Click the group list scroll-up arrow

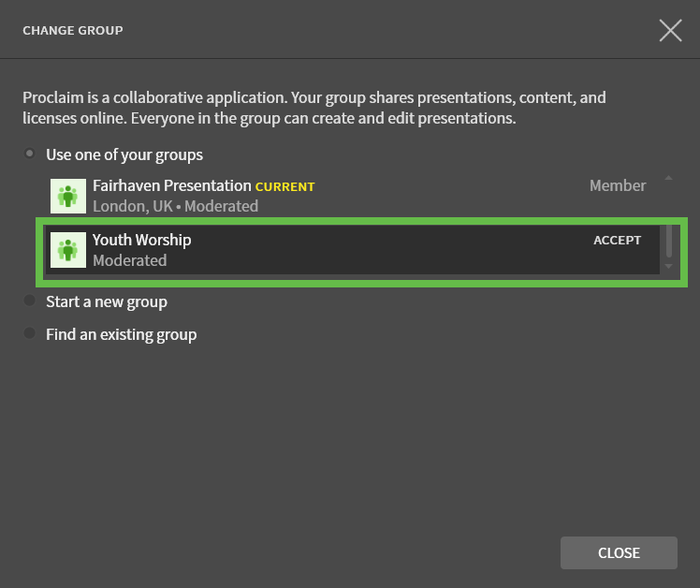click(668, 178)
